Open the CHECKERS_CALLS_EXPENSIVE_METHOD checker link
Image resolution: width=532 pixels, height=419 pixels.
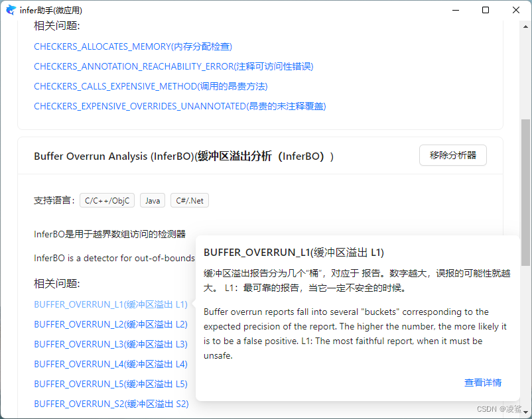coord(151,86)
